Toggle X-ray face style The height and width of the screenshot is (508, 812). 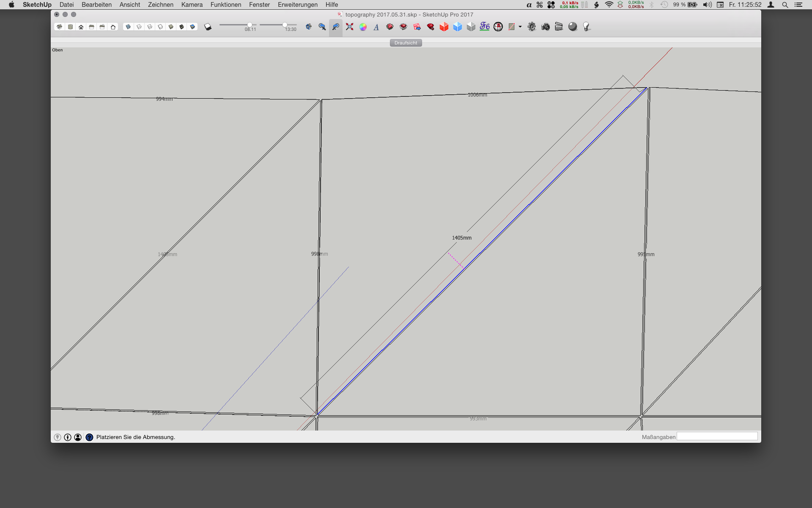click(x=128, y=27)
